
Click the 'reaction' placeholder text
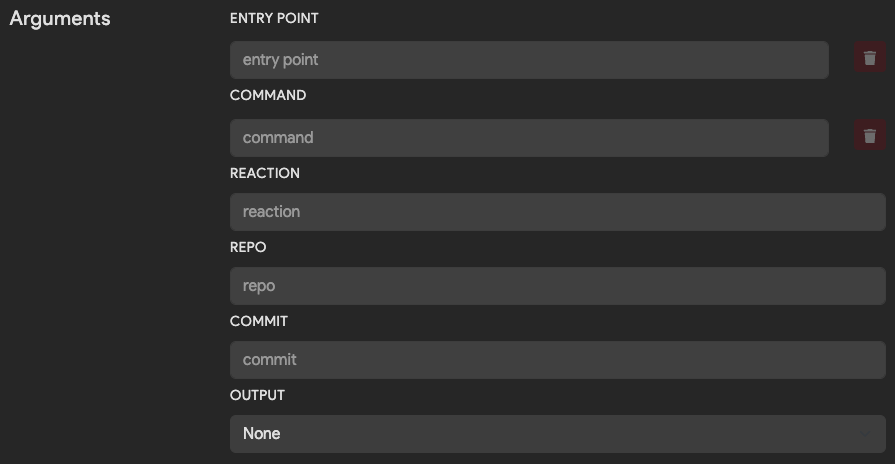pos(271,212)
